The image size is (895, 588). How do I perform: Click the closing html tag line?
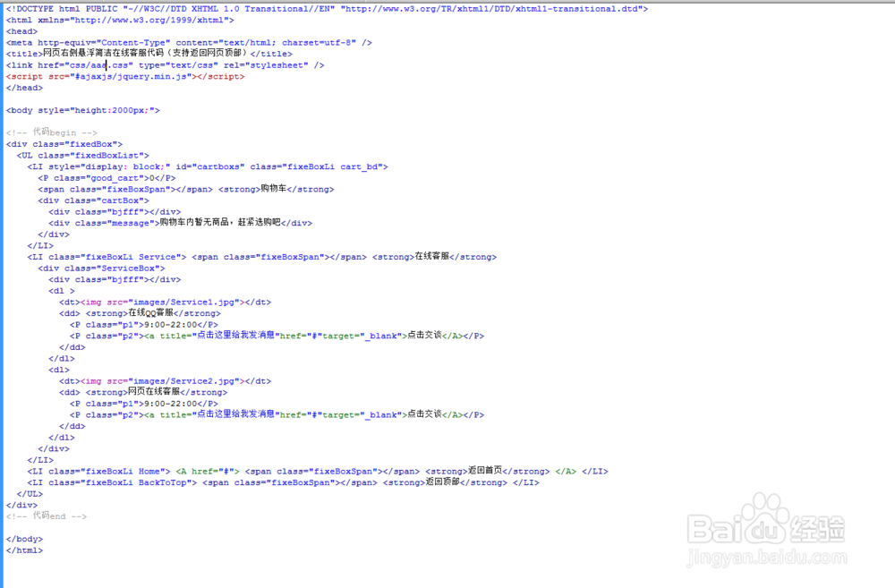point(24,550)
